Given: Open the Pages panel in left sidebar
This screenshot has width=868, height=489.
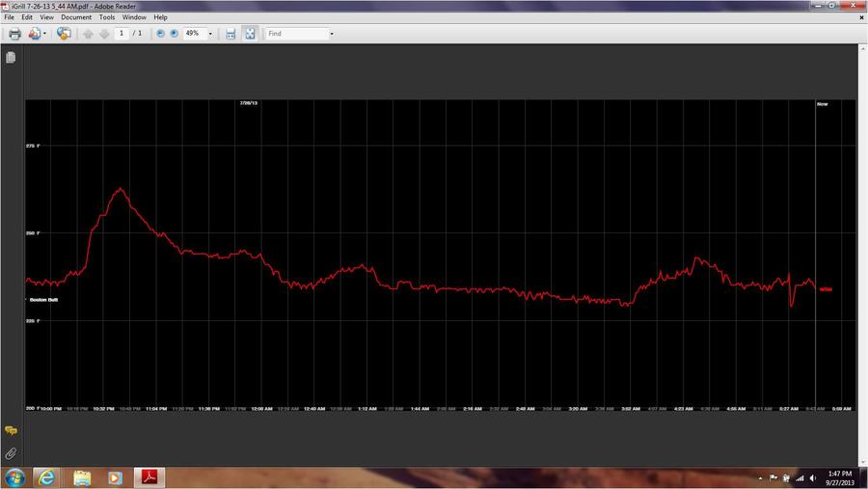Looking at the screenshot, I should (11, 58).
